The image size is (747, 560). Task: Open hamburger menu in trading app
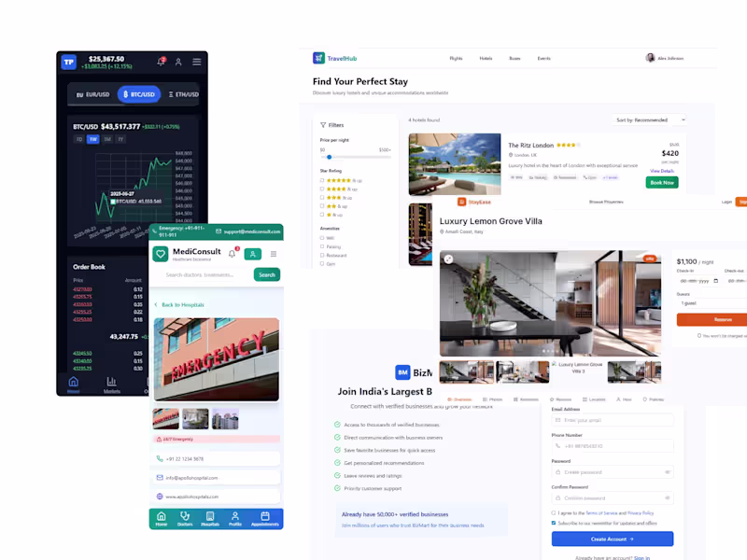click(197, 62)
